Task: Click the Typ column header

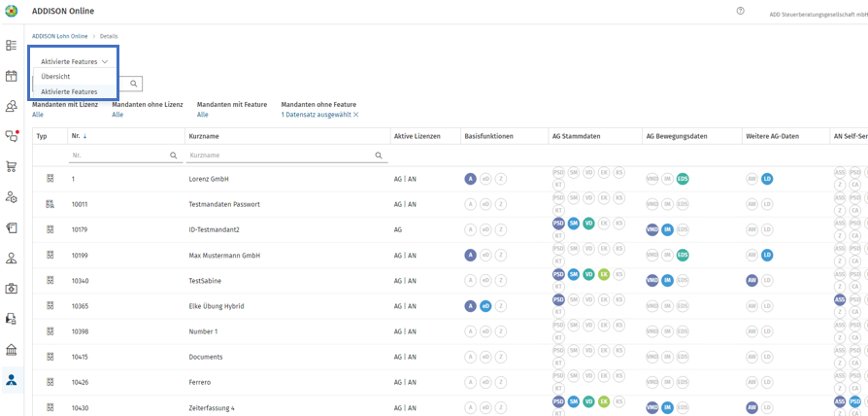Action: click(42, 136)
